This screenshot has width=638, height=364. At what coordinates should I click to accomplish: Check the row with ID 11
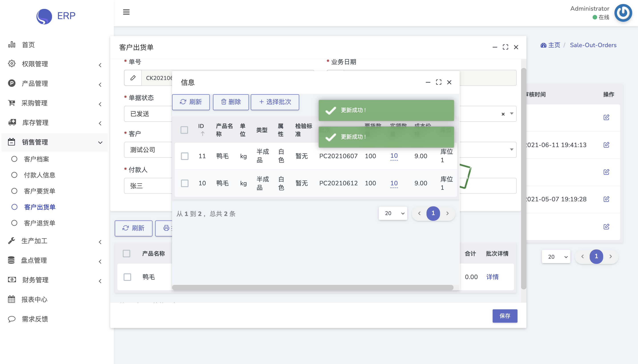point(185,156)
